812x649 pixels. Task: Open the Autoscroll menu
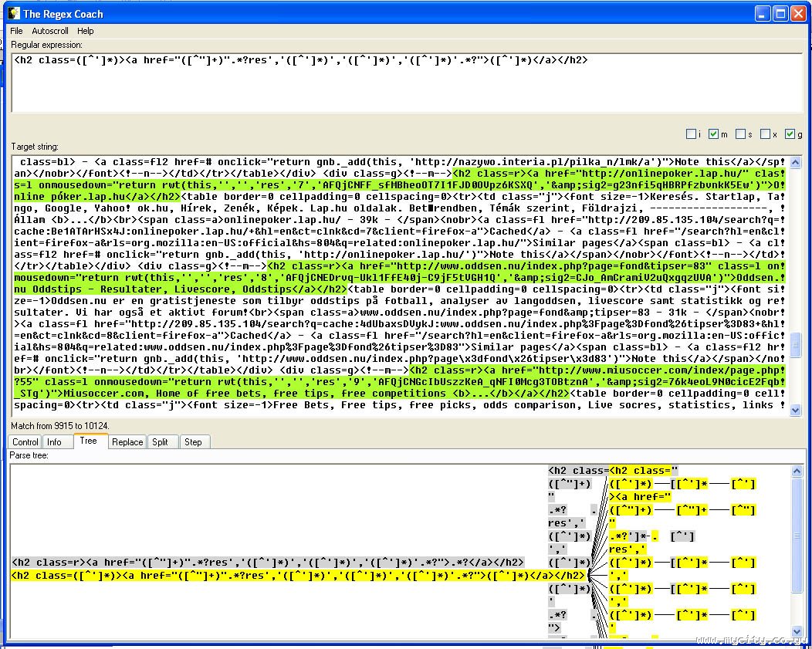click(x=50, y=31)
